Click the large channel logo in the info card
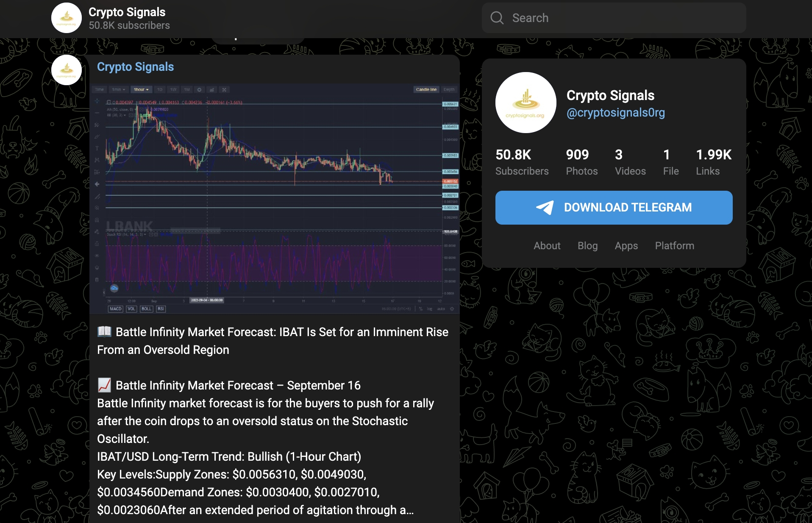The width and height of the screenshot is (812, 523). pos(526,103)
